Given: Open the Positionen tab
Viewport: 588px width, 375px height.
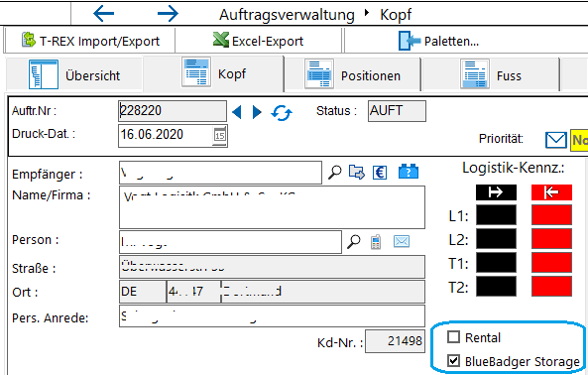Looking at the screenshot, I should 352,75.
